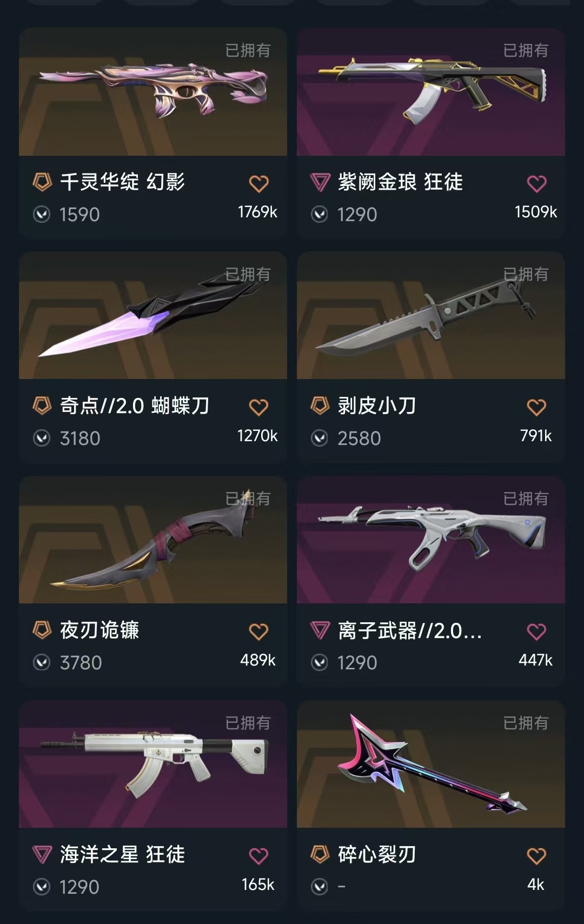Tap heart icon for 碎心裂刃
Screen dimensions: 584x924
(x=536, y=856)
